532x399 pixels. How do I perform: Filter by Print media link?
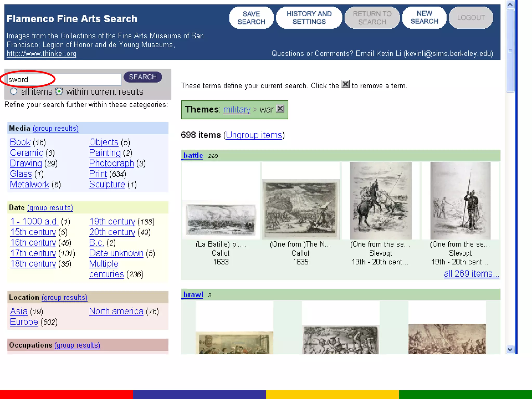click(98, 174)
